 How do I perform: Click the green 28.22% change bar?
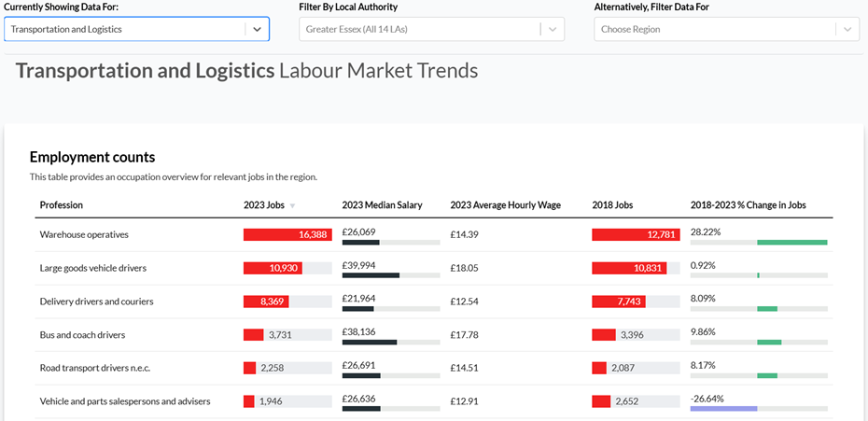click(x=791, y=242)
